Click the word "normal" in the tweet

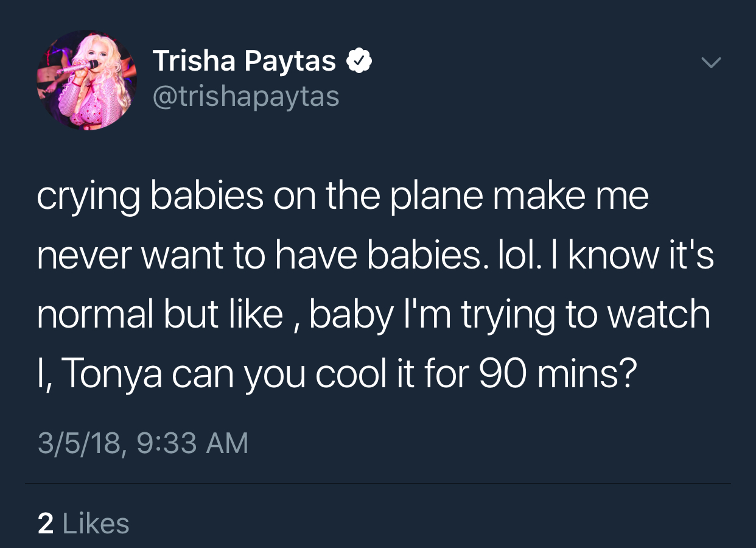point(94,315)
